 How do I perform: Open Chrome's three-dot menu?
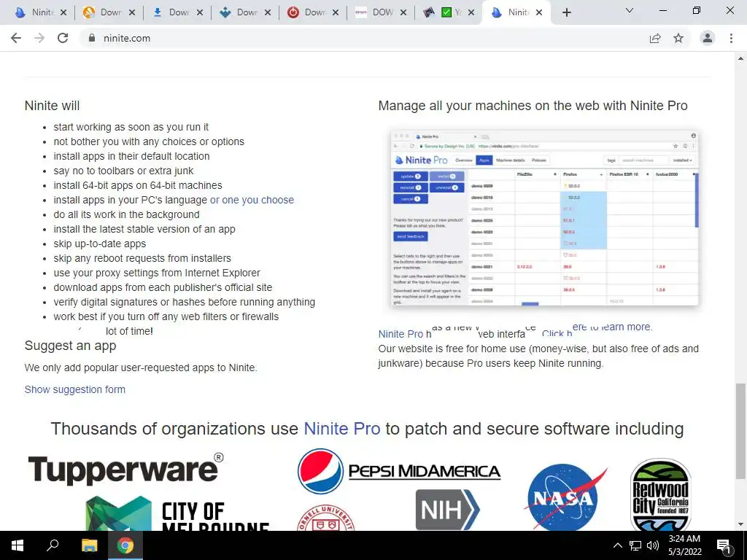pyautogui.click(x=731, y=38)
